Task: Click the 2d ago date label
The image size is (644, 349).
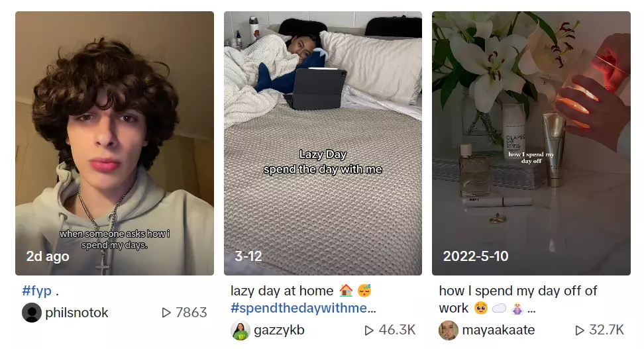Action: tap(48, 256)
